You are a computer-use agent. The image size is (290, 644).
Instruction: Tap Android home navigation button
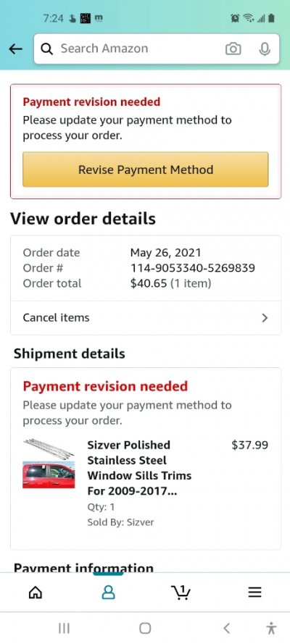tap(145, 628)
